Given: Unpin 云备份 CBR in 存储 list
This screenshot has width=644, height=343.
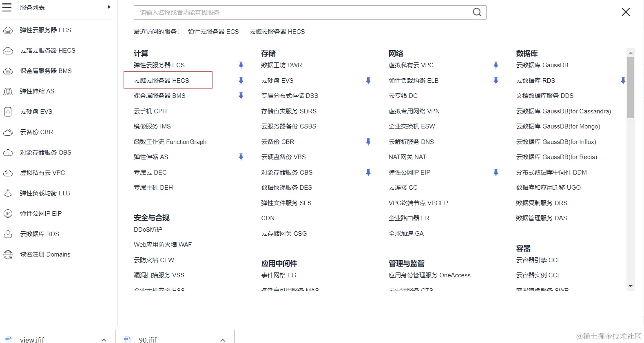Looking at the screenshot, I should click(368, 142).
